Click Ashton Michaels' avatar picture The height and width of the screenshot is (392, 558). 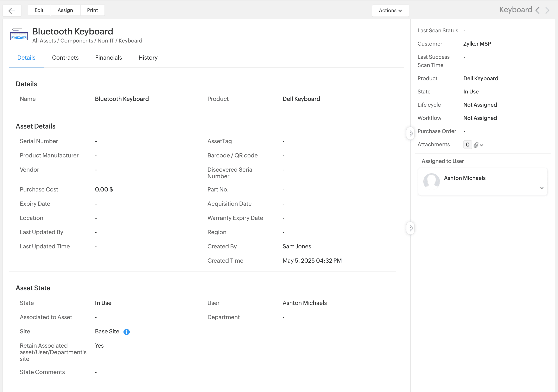click(431, 181)
